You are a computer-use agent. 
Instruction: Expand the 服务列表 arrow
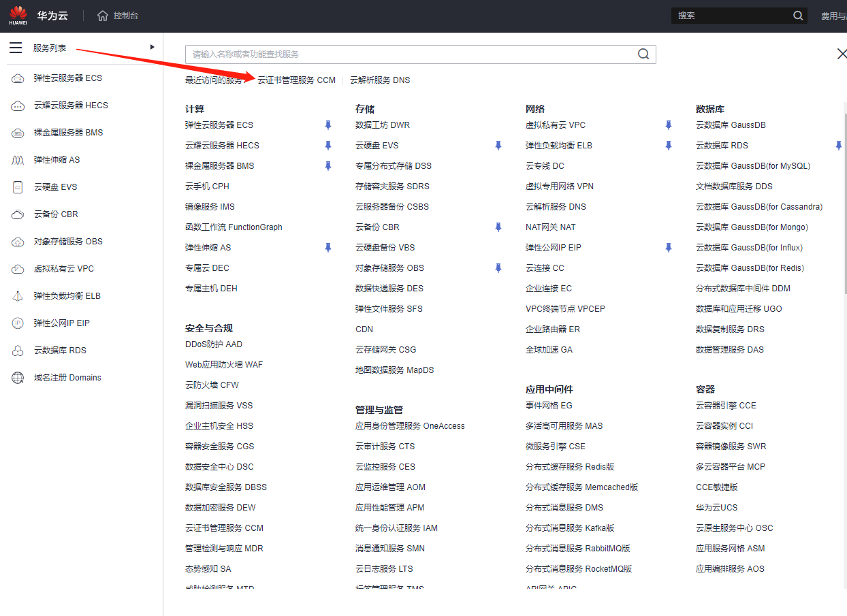pos(153,47)
